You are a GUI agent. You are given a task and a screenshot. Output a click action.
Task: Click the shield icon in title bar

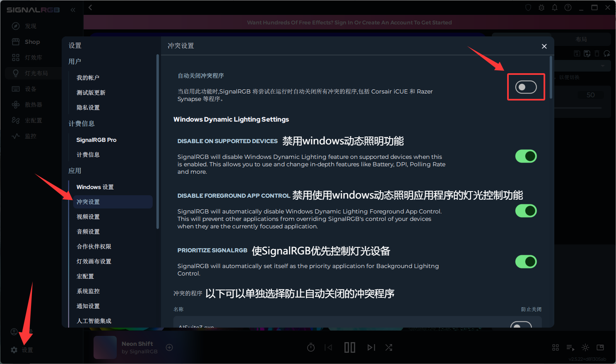tap(528, 7)
